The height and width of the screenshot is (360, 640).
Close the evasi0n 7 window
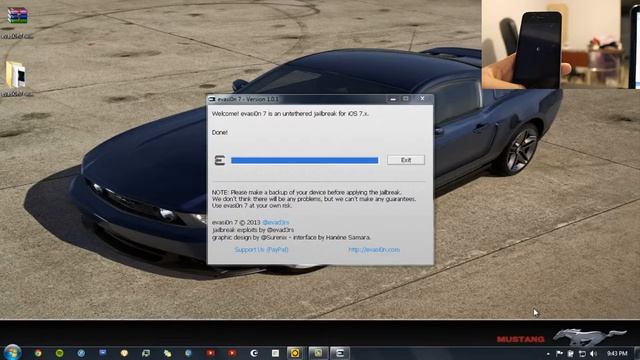click(422, 99)
